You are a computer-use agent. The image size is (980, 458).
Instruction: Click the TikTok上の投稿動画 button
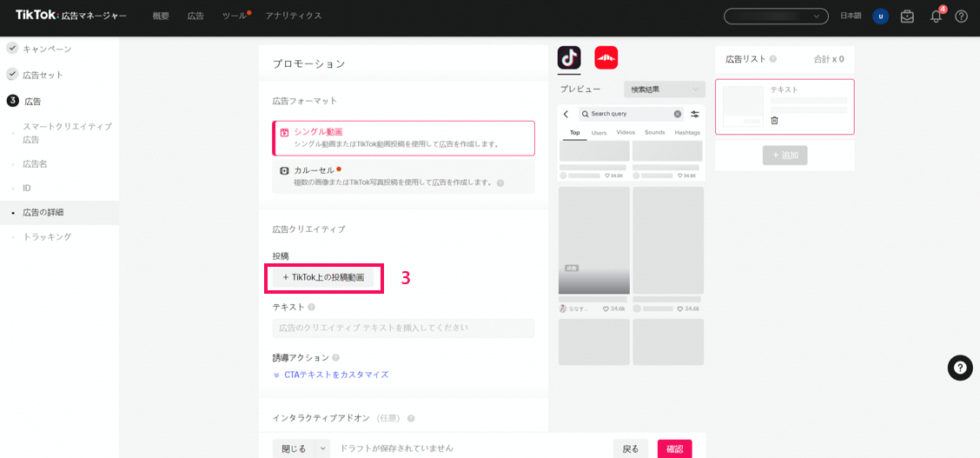323,277
